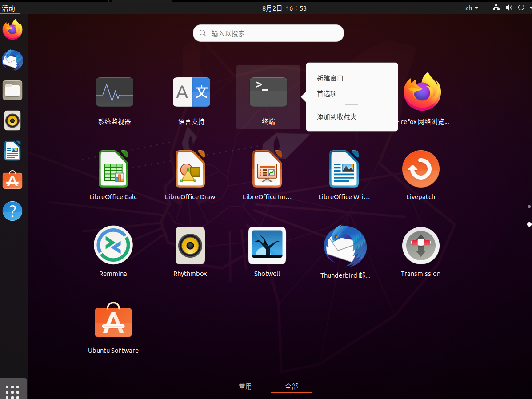Launch Rhythmbox from the app grid
Viewport: 532px width, 399px height.
pyautogui.click(x=190, y=246)
